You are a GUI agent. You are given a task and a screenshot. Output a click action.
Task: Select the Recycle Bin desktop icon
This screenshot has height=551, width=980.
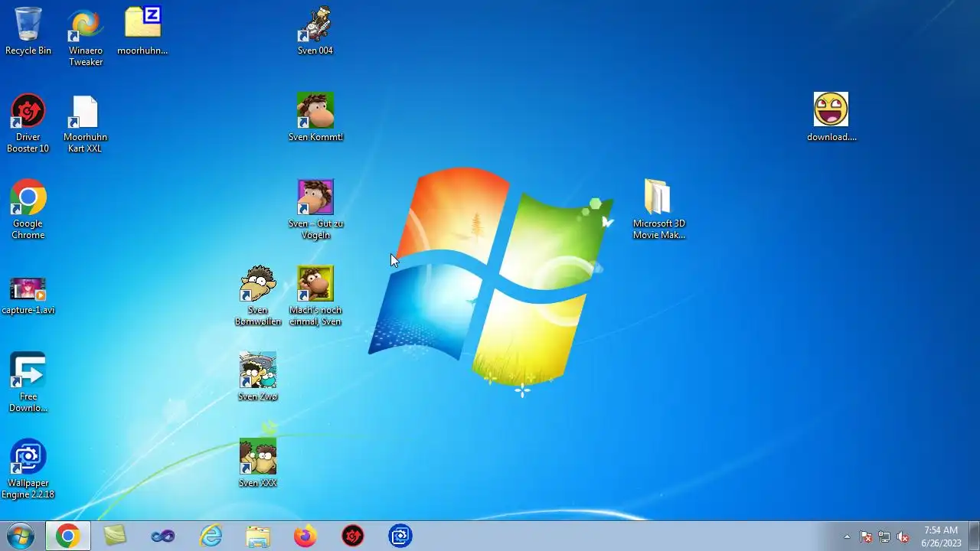click(28, 31)
